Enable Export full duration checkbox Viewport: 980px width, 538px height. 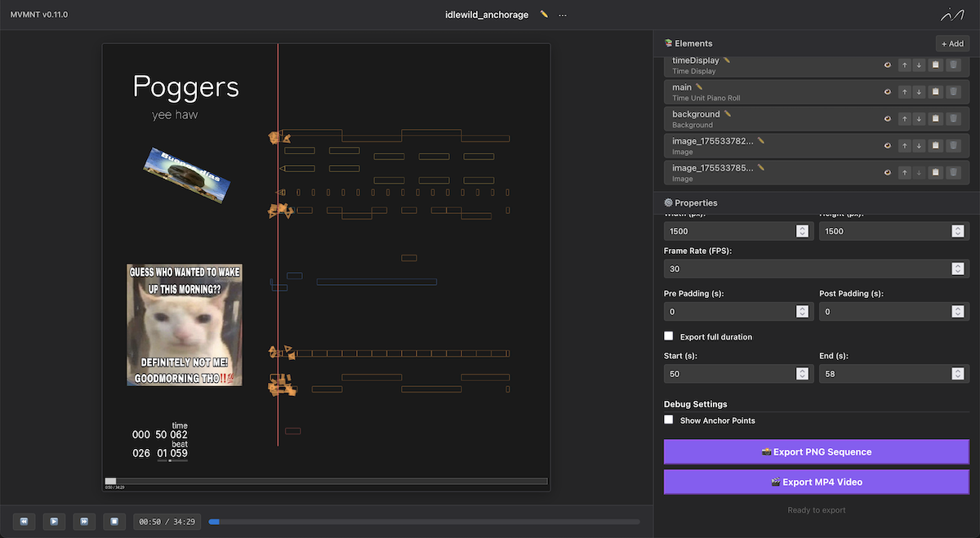669,336
